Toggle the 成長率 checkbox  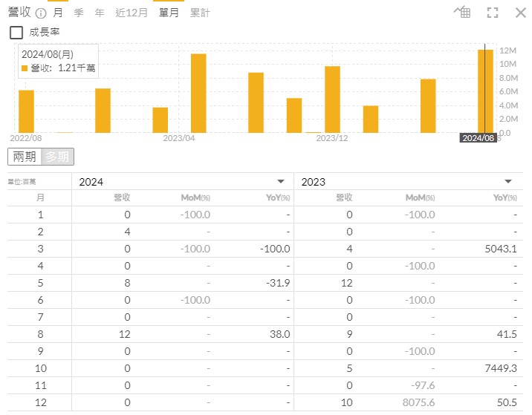click(16, 32)
